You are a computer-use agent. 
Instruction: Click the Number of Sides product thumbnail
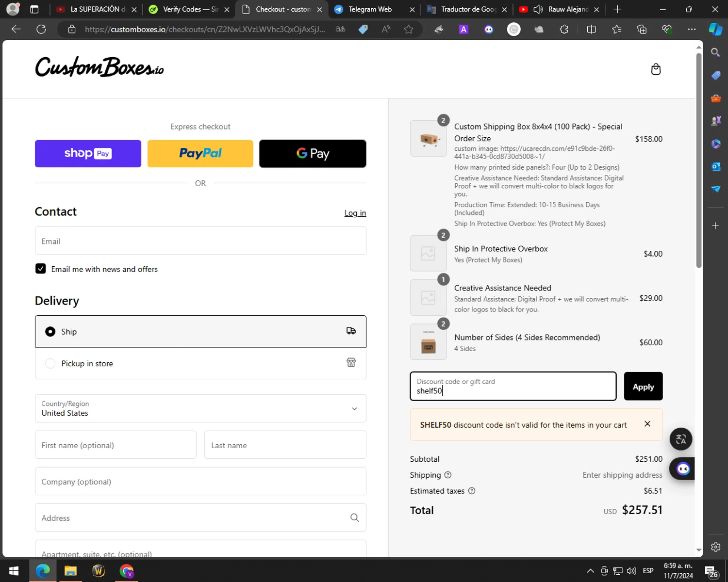(x=428, y=342)
